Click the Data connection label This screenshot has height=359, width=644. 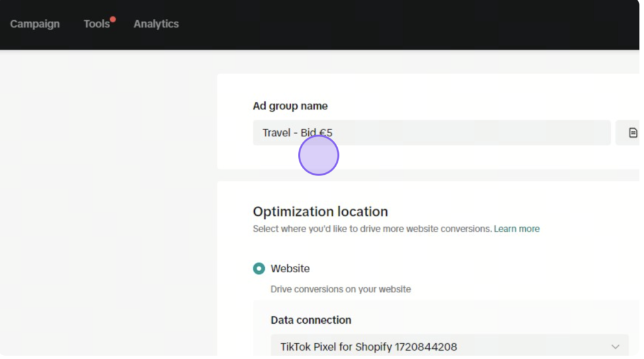(x=311, y=320)
